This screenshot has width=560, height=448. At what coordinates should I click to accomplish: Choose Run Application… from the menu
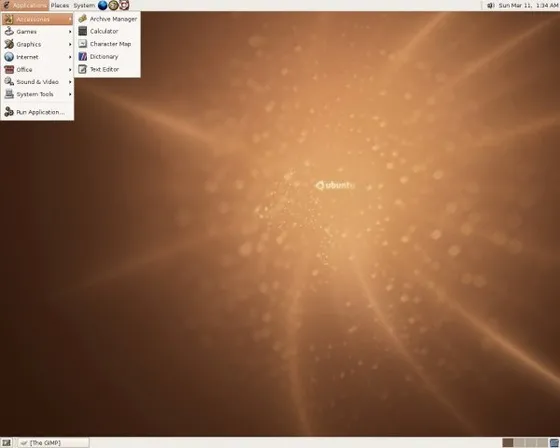(37, 112)
